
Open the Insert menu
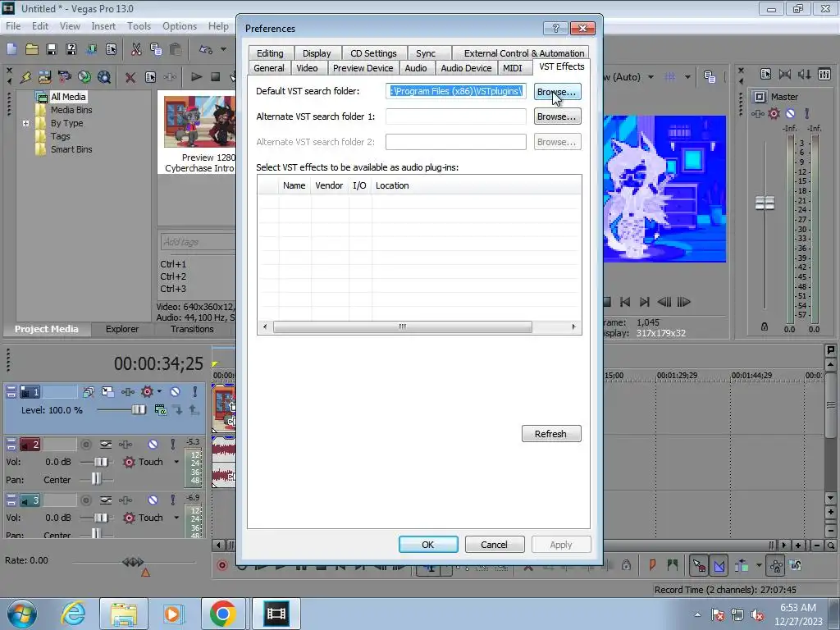[x=103, y=25]
